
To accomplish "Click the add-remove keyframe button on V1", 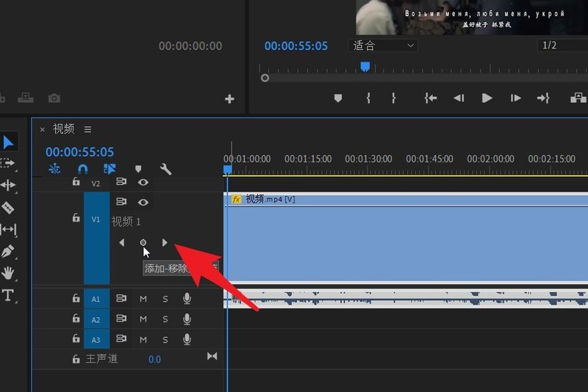I will click(143, 242).
